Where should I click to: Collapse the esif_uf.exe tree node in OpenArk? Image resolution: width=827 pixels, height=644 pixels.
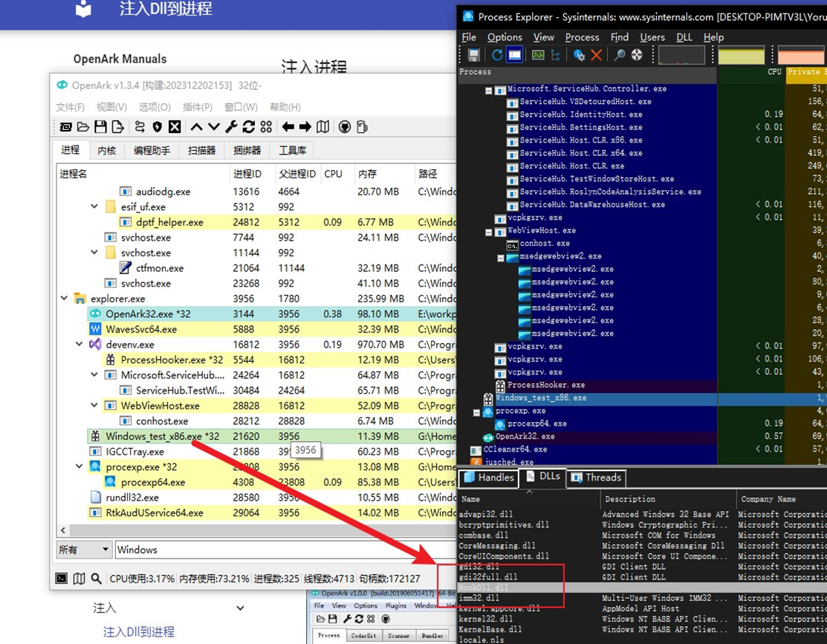(x=94, y=206)
